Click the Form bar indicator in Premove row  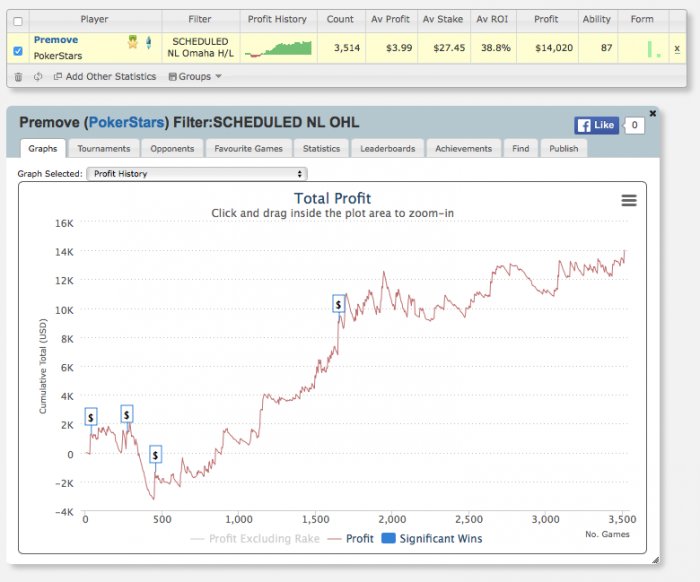(654, 50)
